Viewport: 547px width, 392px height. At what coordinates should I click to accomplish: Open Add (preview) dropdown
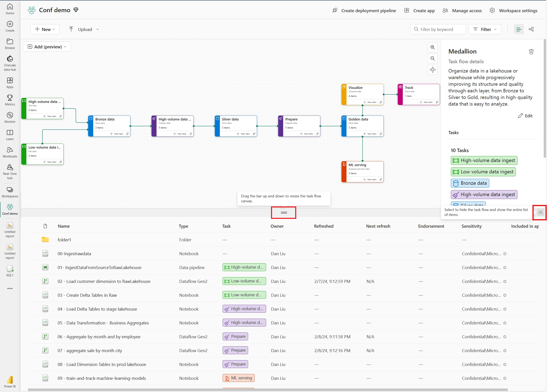pos(47,46)
